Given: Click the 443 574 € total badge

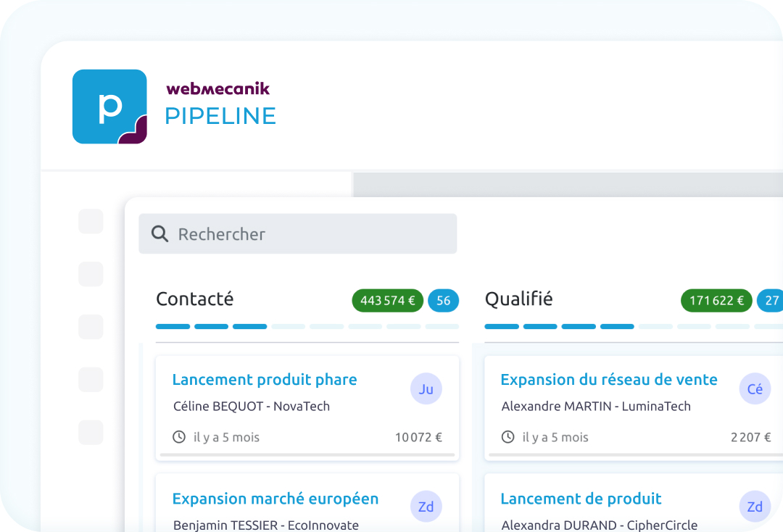Looking at the screenshot, I should (388, 300).
